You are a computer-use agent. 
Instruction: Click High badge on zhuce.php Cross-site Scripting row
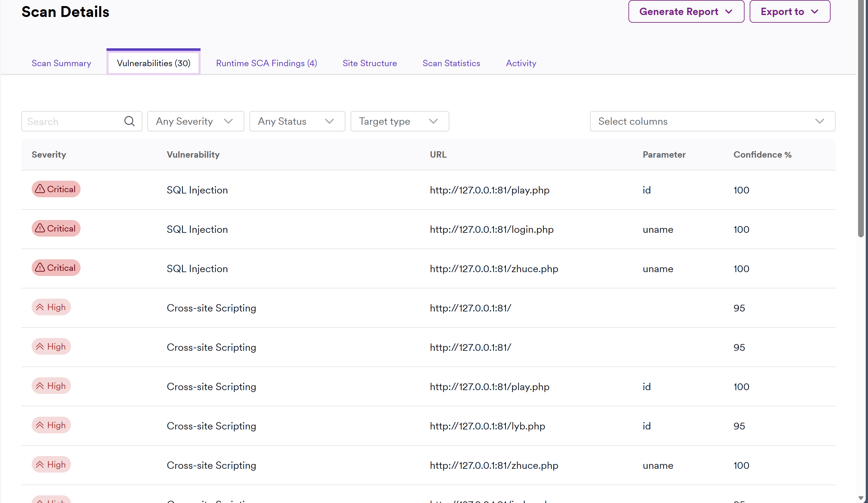coord(51,464)
